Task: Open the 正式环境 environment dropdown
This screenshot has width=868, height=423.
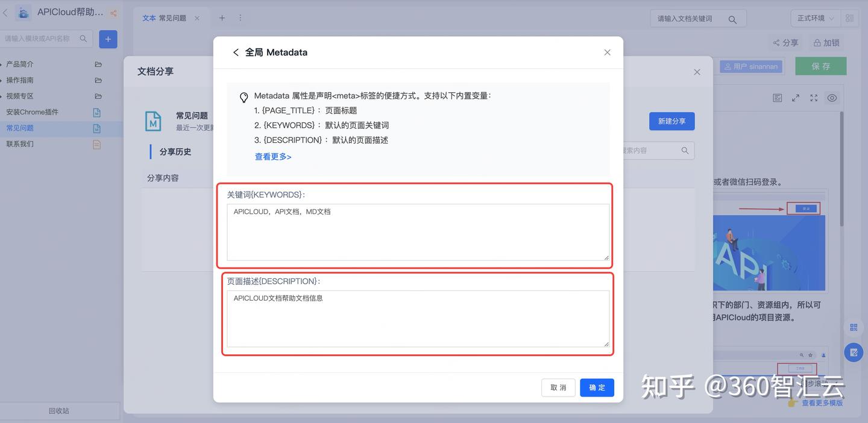Action: [x=815, y=18]
